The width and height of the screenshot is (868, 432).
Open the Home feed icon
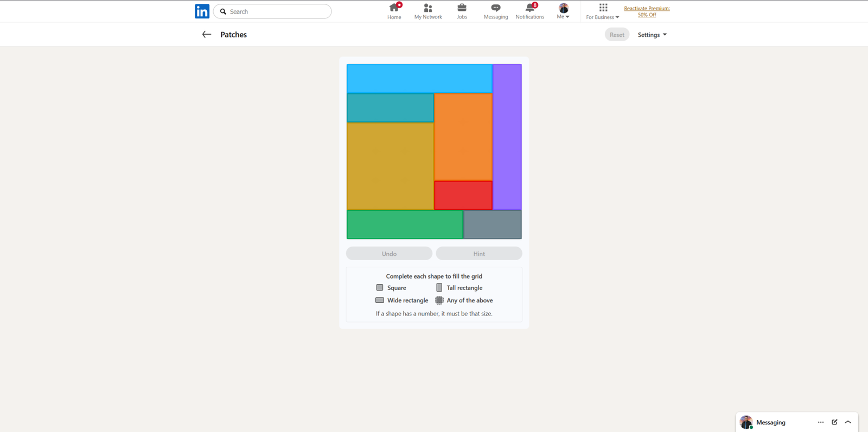click(x=394, y=8)
